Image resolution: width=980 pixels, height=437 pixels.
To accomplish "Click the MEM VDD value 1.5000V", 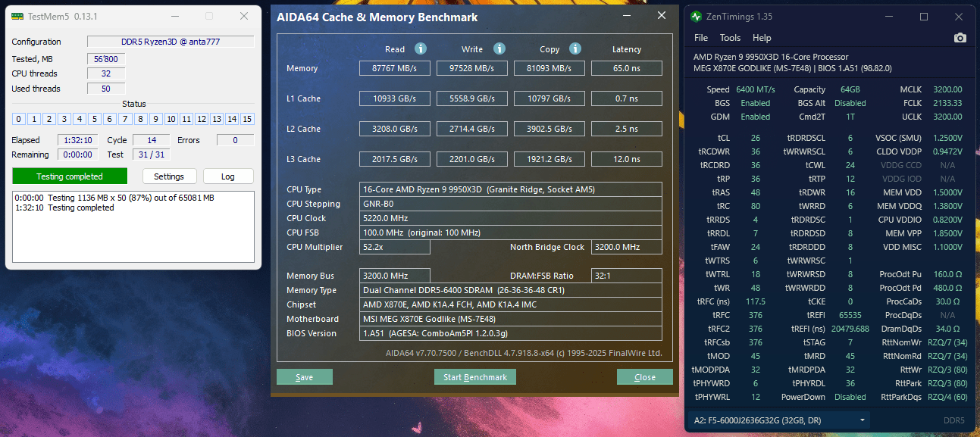I will pyautogui.click(x=946, y=192).
